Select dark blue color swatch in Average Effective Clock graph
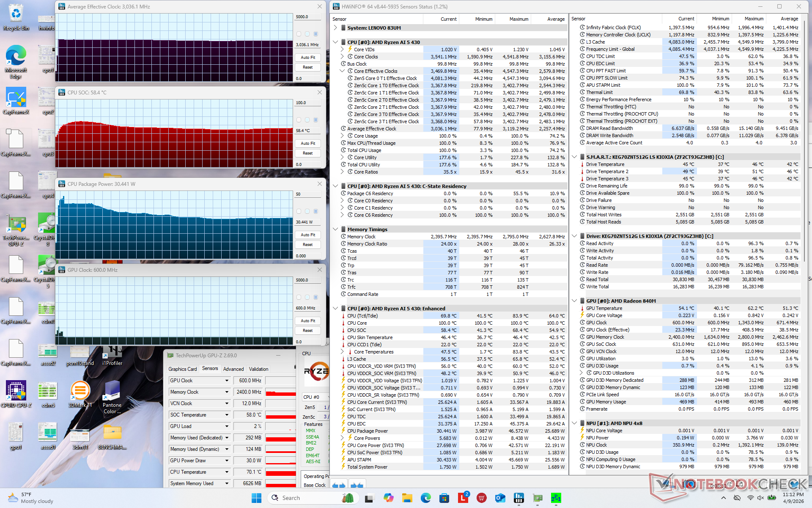The height and width of the screenshot is (508, 812). point(315,34)
